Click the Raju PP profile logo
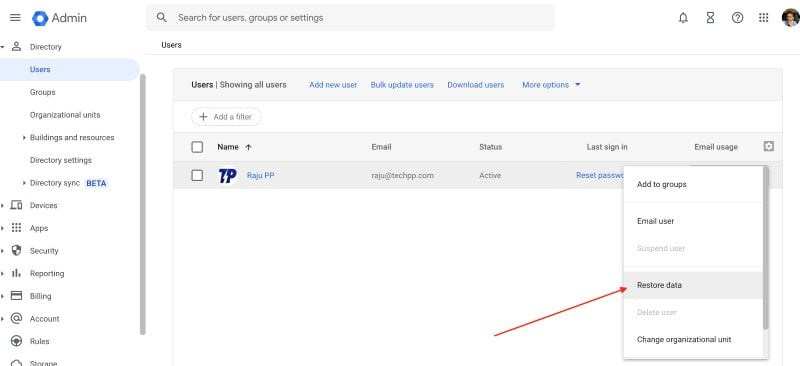The width and height of the screenshot is (800, 366). coord(228,176)
